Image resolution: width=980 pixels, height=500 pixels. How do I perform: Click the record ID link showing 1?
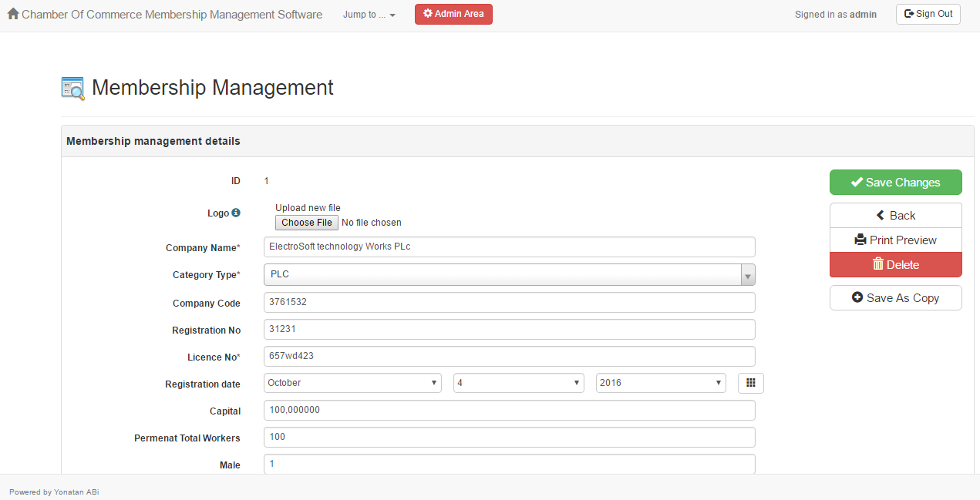tap(266, 180)
